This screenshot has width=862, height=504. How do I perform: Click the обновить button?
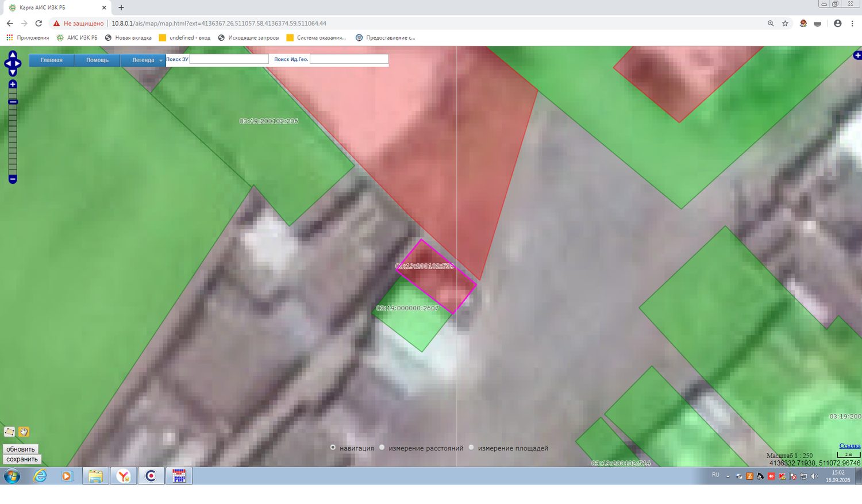(x=21, y=449)
